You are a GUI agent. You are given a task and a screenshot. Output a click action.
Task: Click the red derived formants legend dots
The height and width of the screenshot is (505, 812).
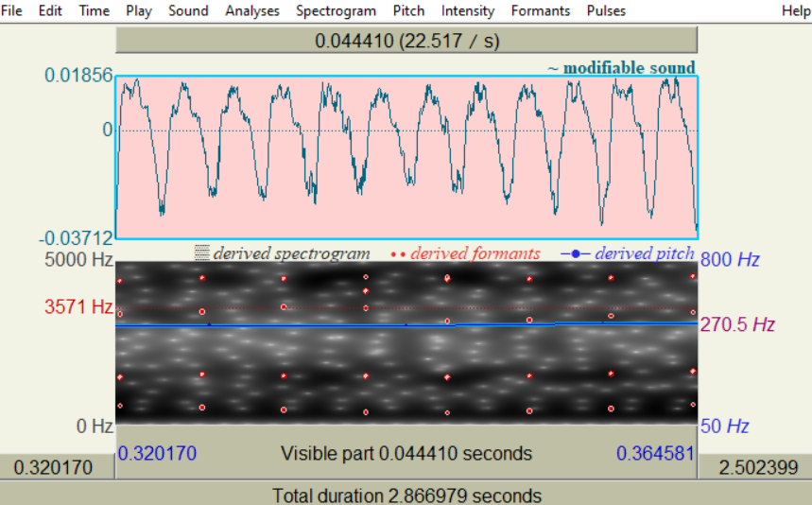(398, 254)
